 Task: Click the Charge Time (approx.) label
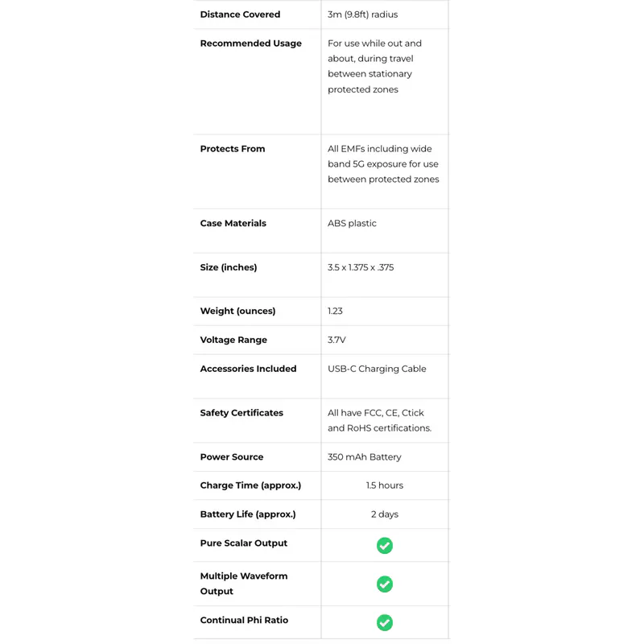[x=250, y=486]
